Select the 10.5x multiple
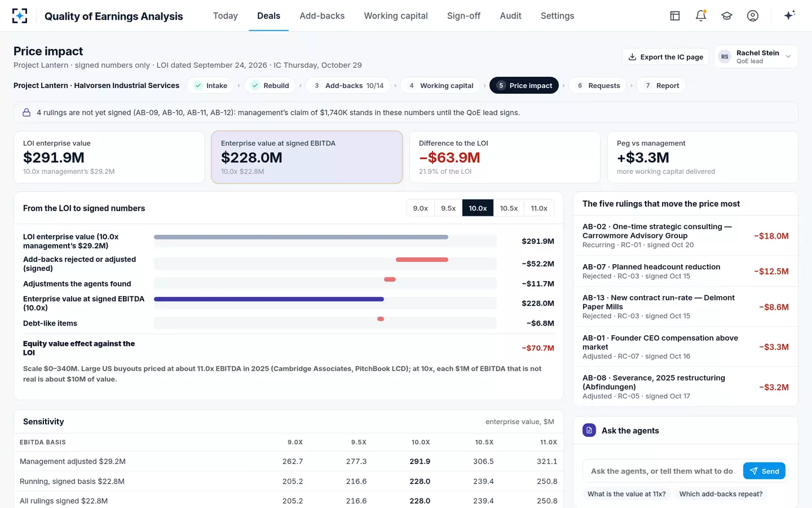 509,208
